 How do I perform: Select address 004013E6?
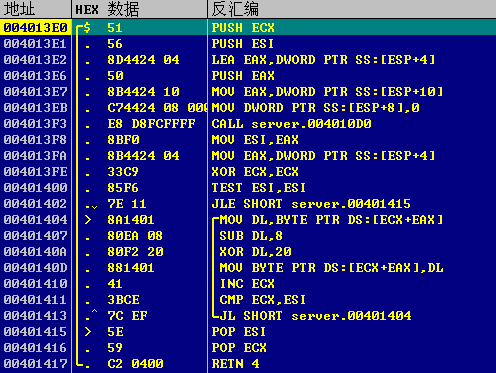pyautogui.click(x=35, y=76)
